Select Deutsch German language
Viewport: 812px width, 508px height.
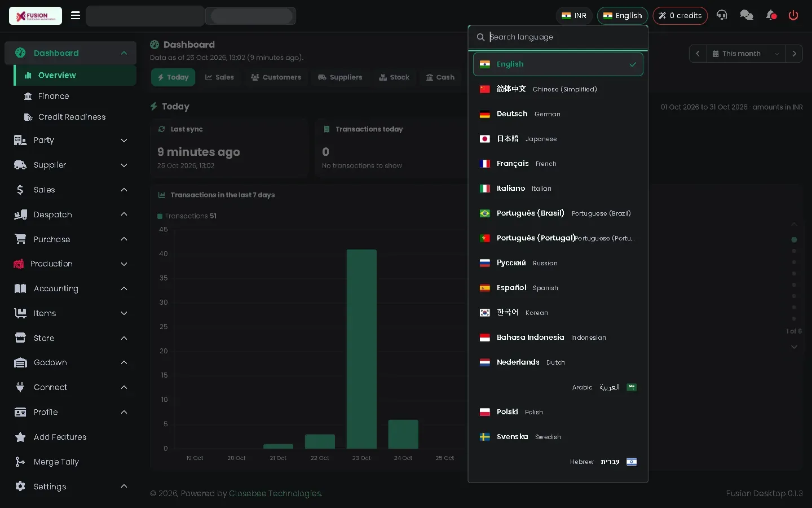[x=558, y=114]
